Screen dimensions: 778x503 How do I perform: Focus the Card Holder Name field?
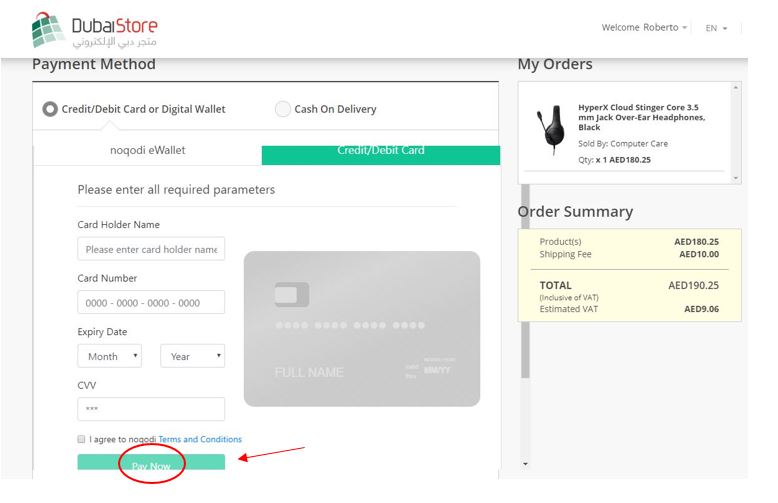pyautogui.click(x=151, y=249)
